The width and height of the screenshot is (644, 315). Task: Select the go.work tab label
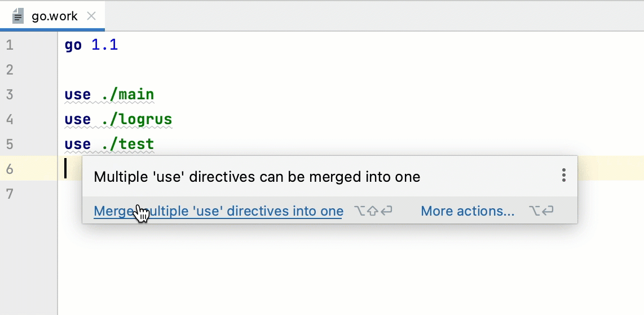point(55,16)
